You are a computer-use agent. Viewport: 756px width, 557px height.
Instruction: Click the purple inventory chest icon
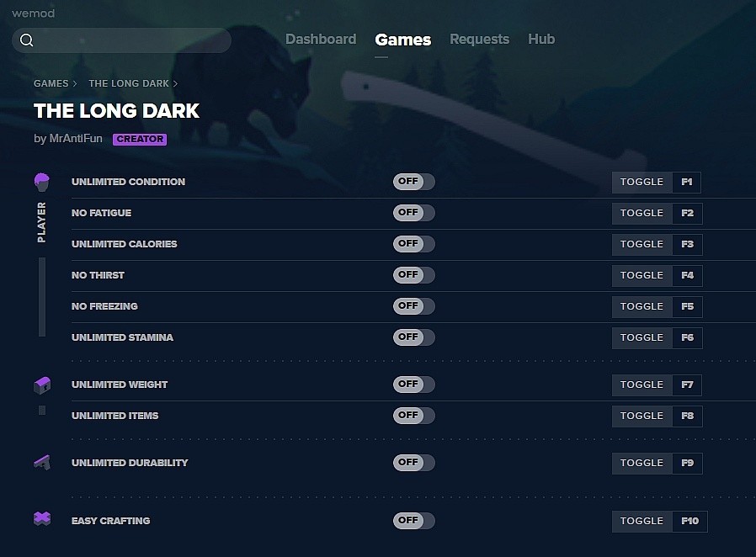(42, 385)
